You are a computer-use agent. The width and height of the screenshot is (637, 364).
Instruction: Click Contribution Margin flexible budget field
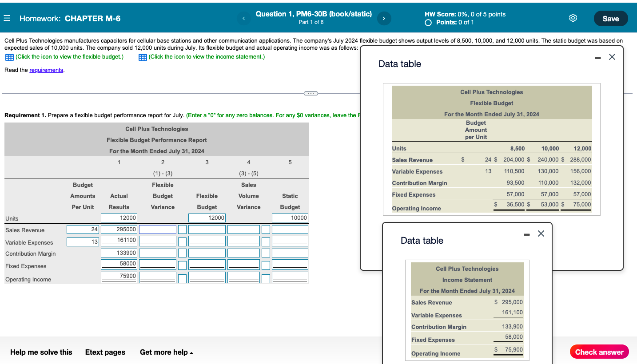coord(207,253)
